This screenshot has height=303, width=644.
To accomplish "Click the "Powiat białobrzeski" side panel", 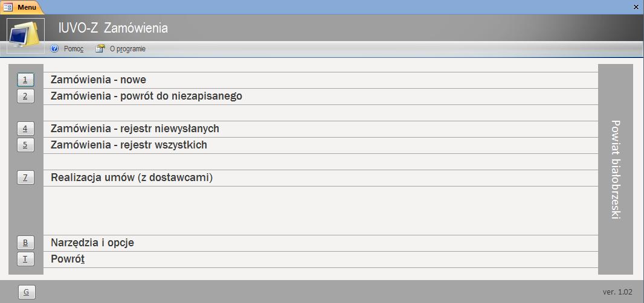I will tap(615, 169).
